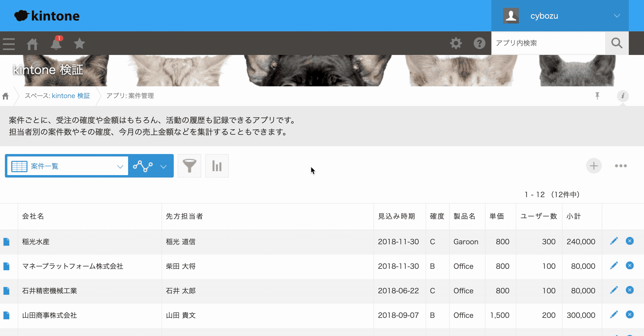
Task: Open notifications bell with badge
Action: click(56, 44)
